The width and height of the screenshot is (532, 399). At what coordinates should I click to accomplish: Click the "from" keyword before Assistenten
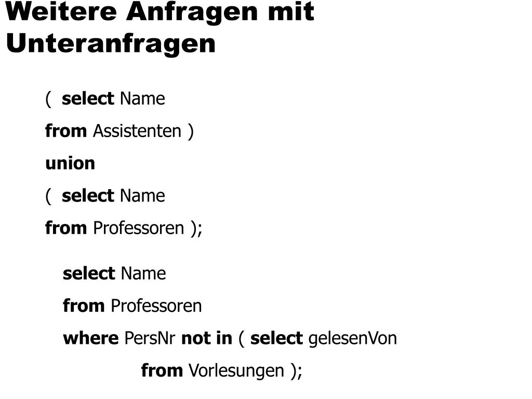pyautogui.click(x=66, y=131)
